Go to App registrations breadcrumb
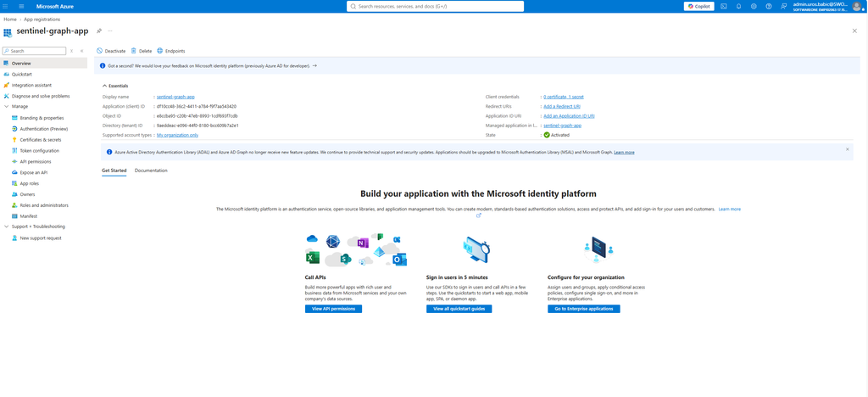Image resolution: width=868 pixels, height=397 pixels. 42,20
